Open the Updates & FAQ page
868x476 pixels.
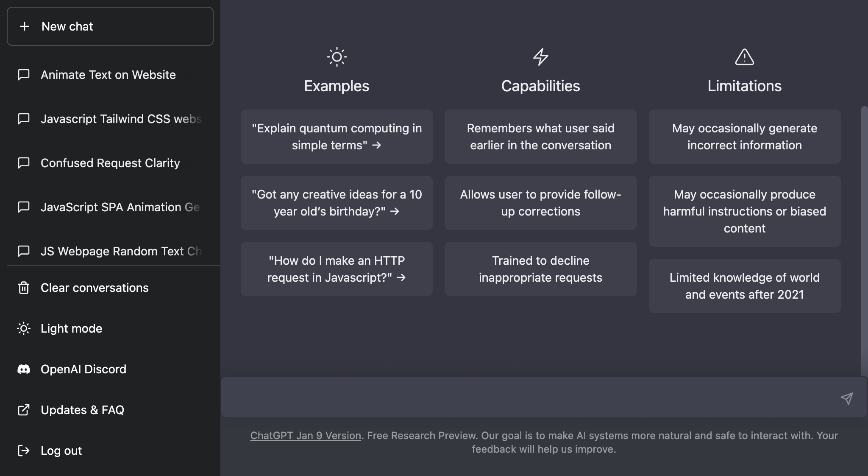click(82, 410)
